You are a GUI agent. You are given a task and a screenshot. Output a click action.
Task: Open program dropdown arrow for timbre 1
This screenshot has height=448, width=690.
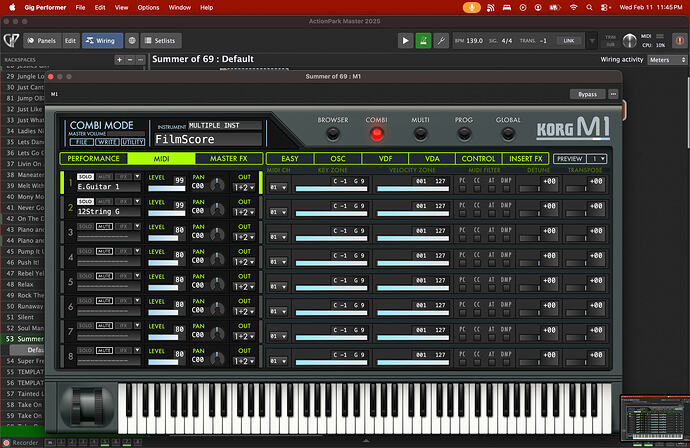pos(137,176)
